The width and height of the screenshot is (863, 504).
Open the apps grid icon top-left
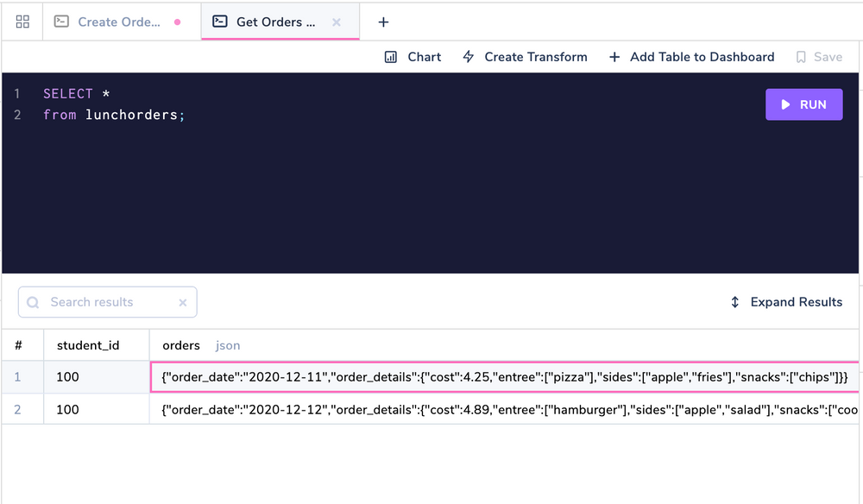(22, 22)
